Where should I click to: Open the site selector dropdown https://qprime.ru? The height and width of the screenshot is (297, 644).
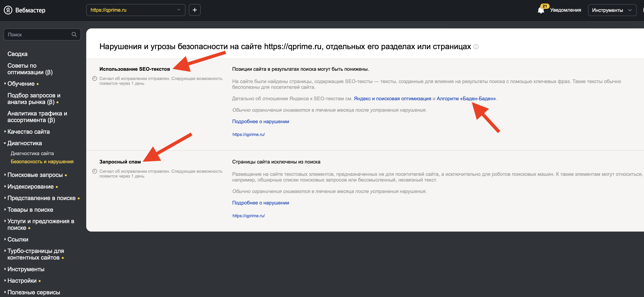[x=136, y=10]
